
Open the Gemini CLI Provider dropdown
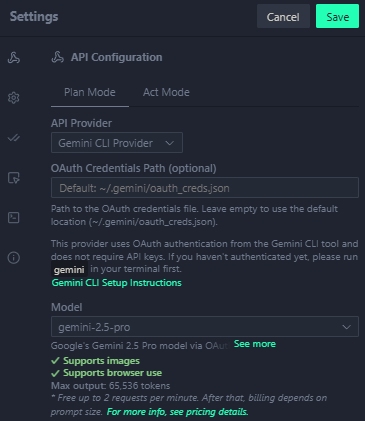(x=117, y=143)
